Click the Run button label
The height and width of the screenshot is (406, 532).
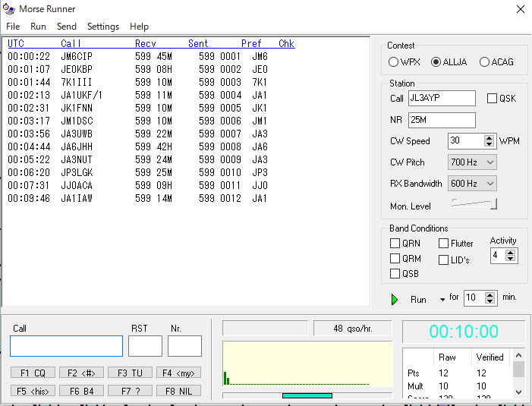[418, 300]
